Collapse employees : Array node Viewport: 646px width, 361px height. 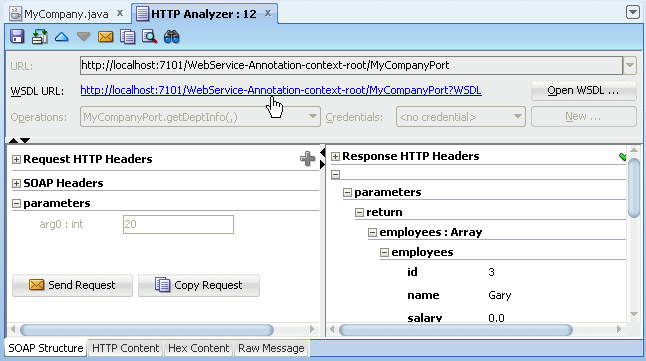(x=372, y=233)
